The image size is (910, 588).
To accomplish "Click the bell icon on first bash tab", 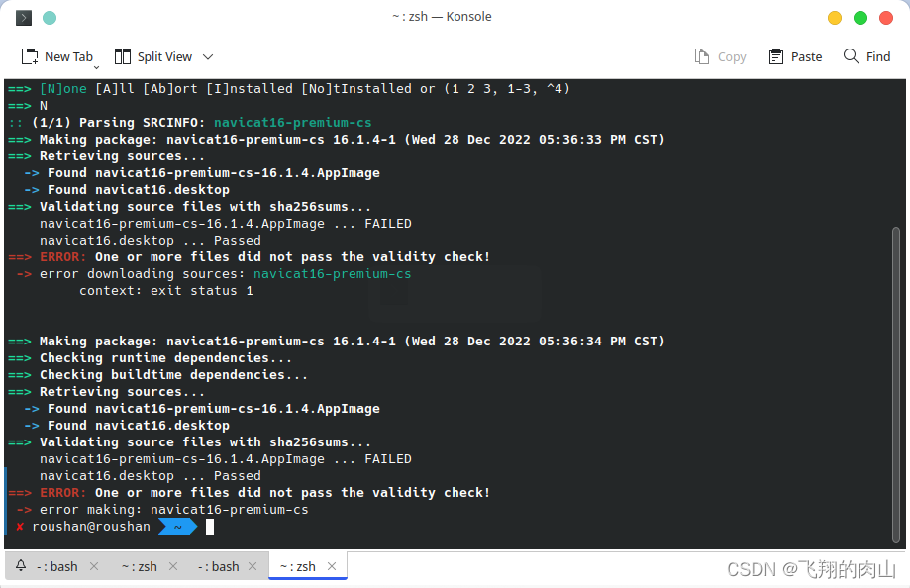I will click(x=21, y=565).
